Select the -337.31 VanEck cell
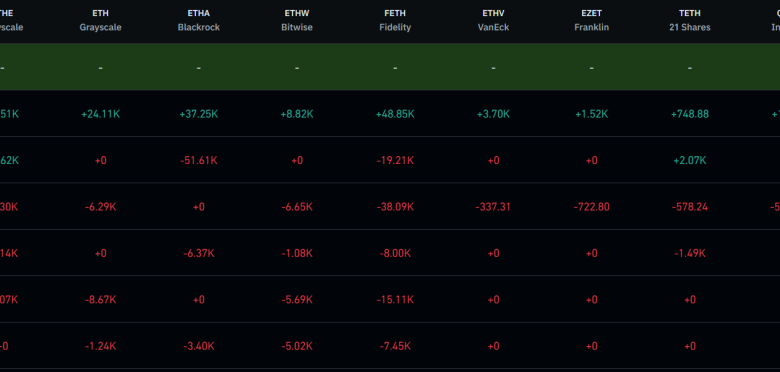This screenshot has width=780, height=372. click(493, 207)
